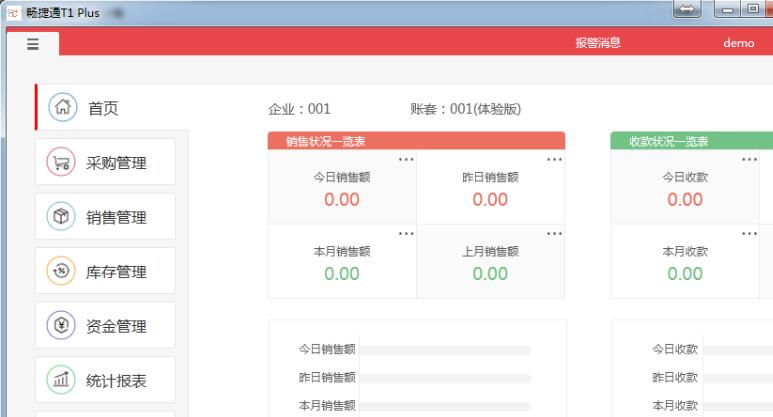Open the 报警消息 alerts link

[597, 43]
